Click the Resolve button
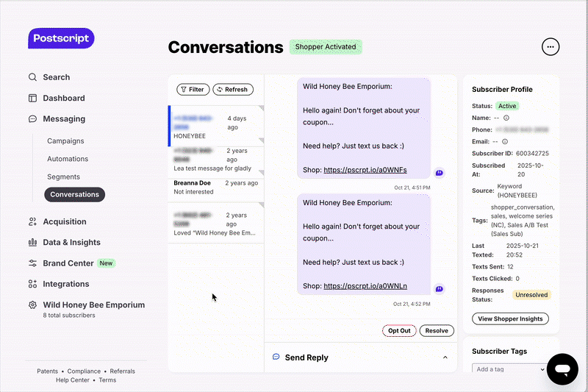Image resolution: width=588 pixels, height=392 pixels. [437, 330]
